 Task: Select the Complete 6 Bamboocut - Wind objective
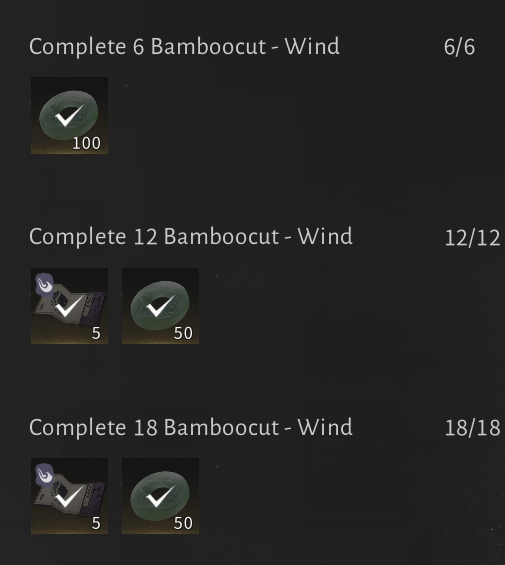tap(184, 47)
